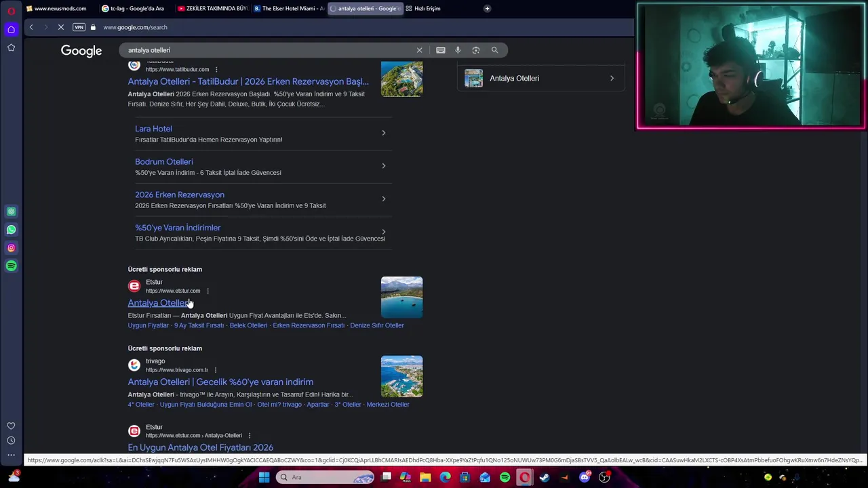Click the Google search box text
The width and height of the screenshot is (868, 488).
[x=149, y=50]
